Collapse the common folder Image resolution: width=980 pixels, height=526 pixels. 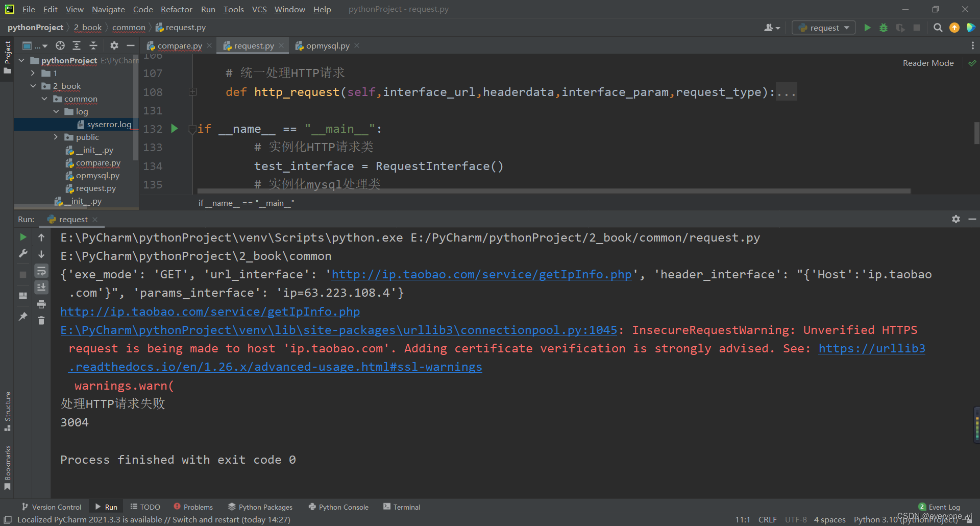click(44, 99)
